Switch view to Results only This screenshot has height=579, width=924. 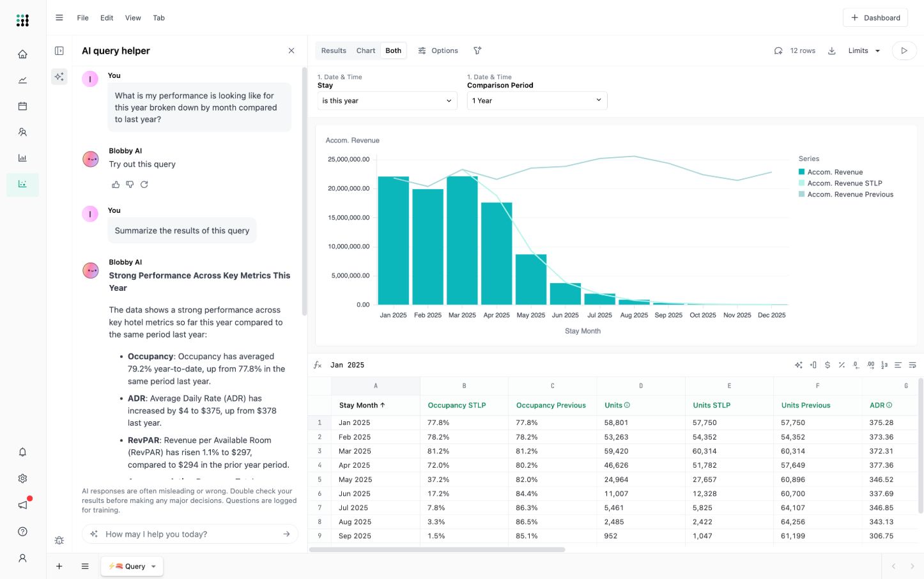coord(334,51)
